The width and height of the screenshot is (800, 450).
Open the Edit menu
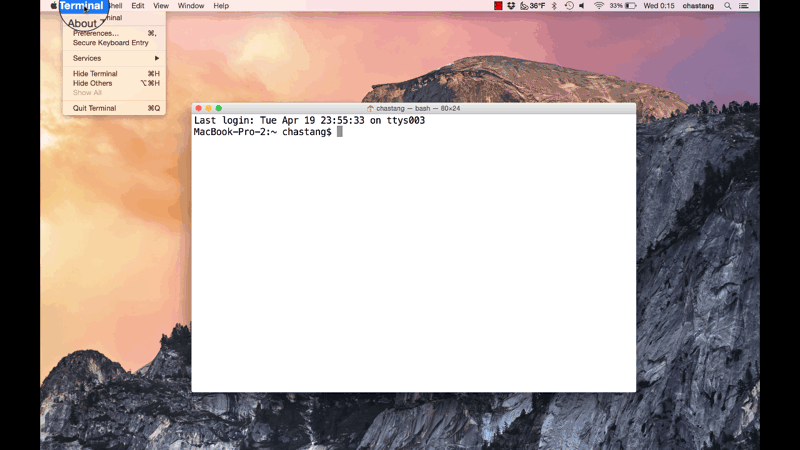138,6
